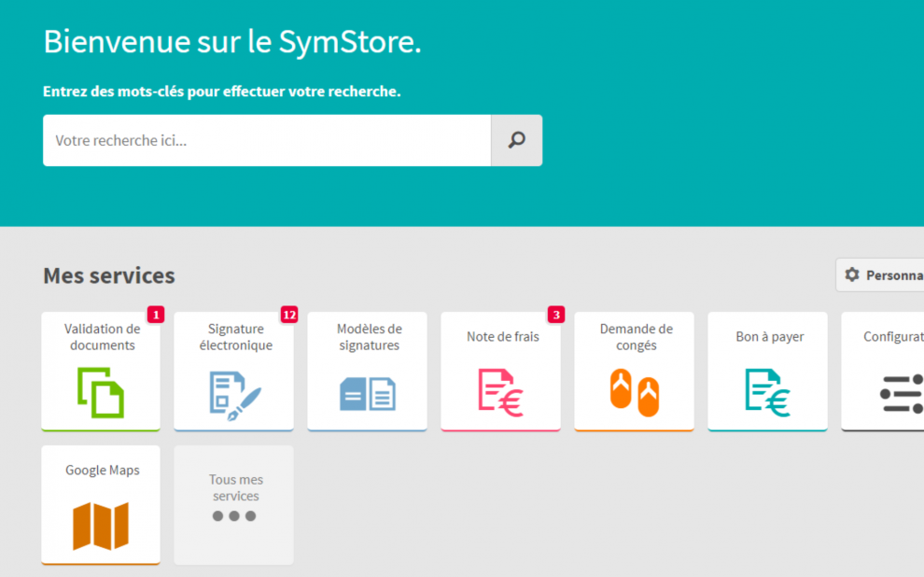924x577 pixels.
Task: Open the teal Bon à payer icon
Action: [767, 392]
